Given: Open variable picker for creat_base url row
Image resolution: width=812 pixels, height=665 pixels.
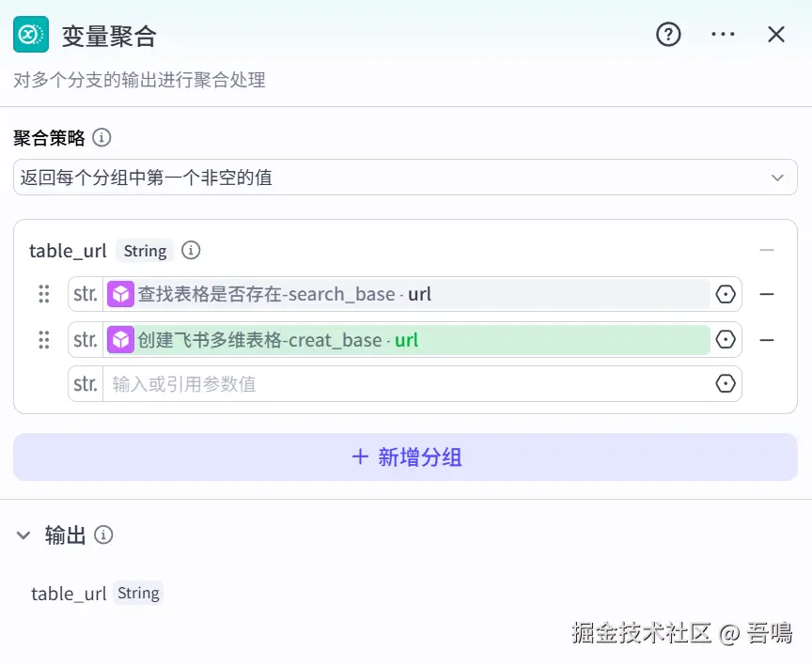Looking at the screenshot, I should pos(725,340).
